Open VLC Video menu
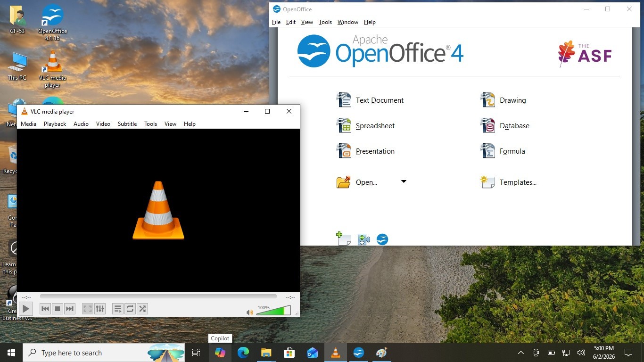This screenshot has height=362, width=644. pyautogui.click(x=103, y=124)
